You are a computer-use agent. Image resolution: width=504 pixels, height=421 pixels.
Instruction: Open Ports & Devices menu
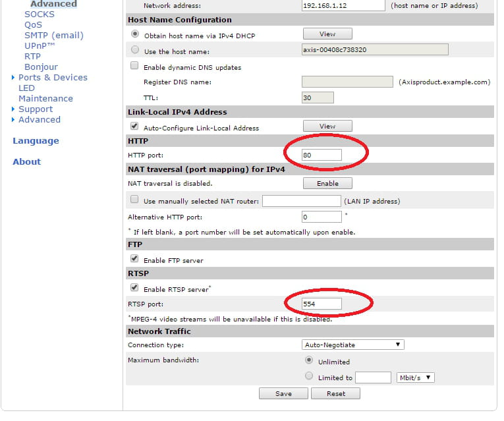(x=53, y=78)
